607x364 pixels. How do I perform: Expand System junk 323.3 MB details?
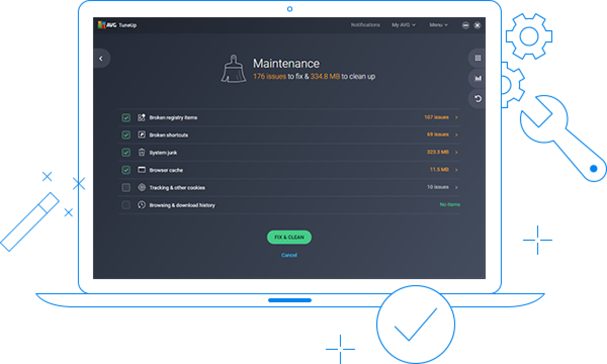pyautogui.click(x=456, y=153)
